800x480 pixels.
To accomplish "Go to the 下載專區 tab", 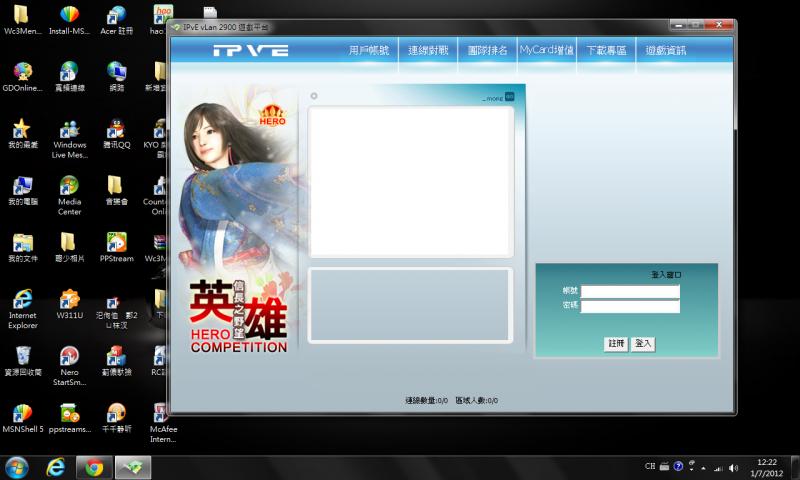I will coord(606,50).
